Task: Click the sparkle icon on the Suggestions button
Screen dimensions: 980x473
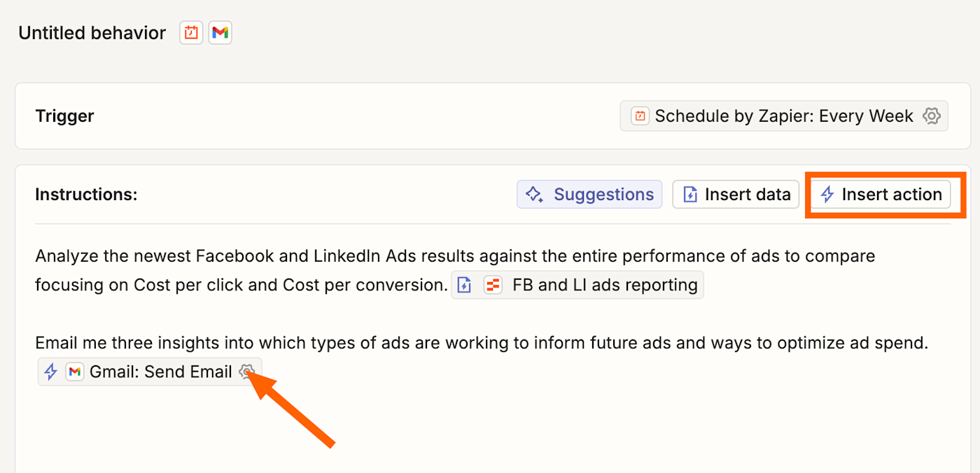Action: point(535,195)
